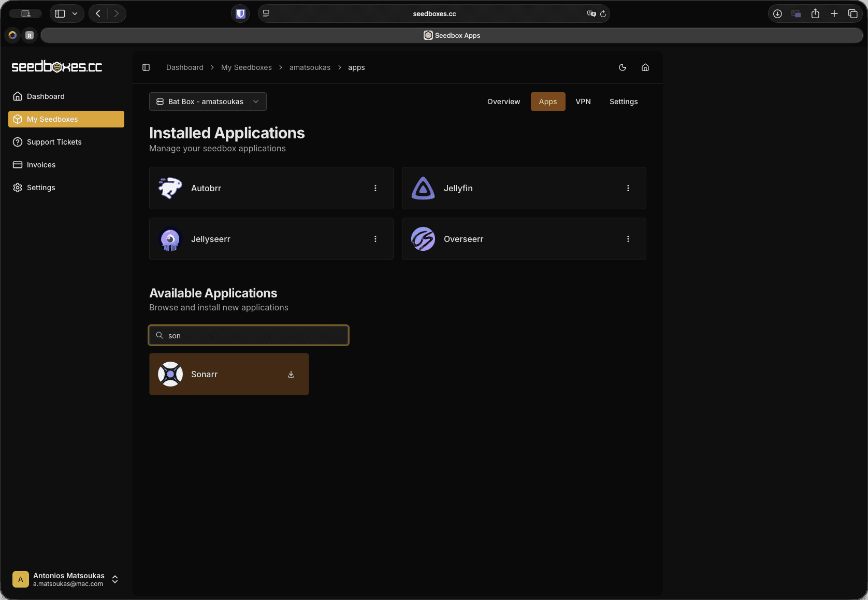Open Jellyfin options menu (three dots)
This screenshot has width=868, height=600.
tap(628, 188)
